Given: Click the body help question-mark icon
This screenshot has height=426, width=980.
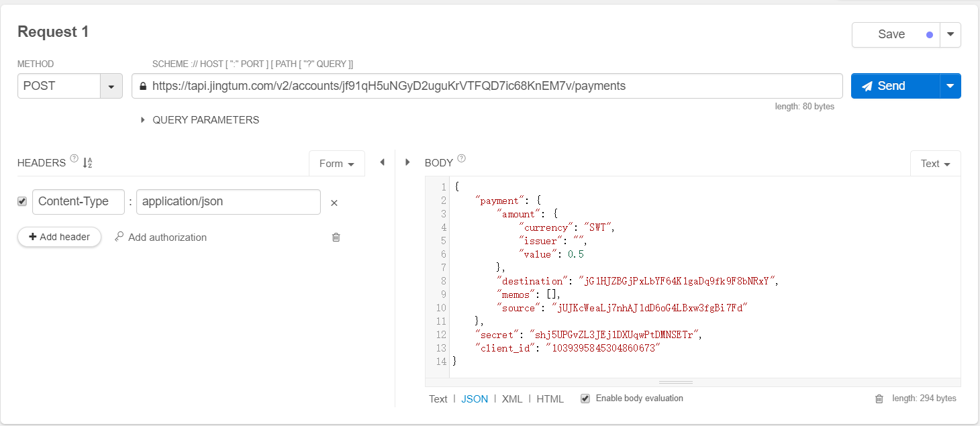Looking at the screenshot, I should [x=461, y=159].
